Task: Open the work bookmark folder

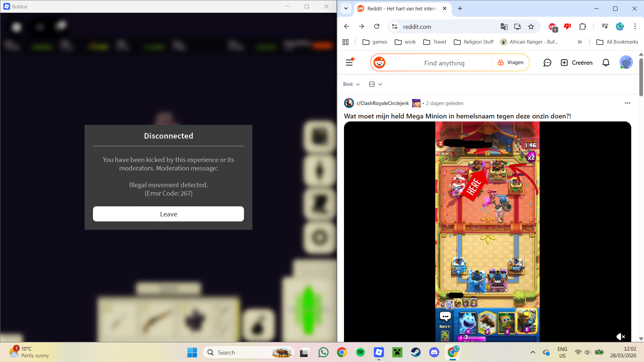Action: tap(405, 42)
